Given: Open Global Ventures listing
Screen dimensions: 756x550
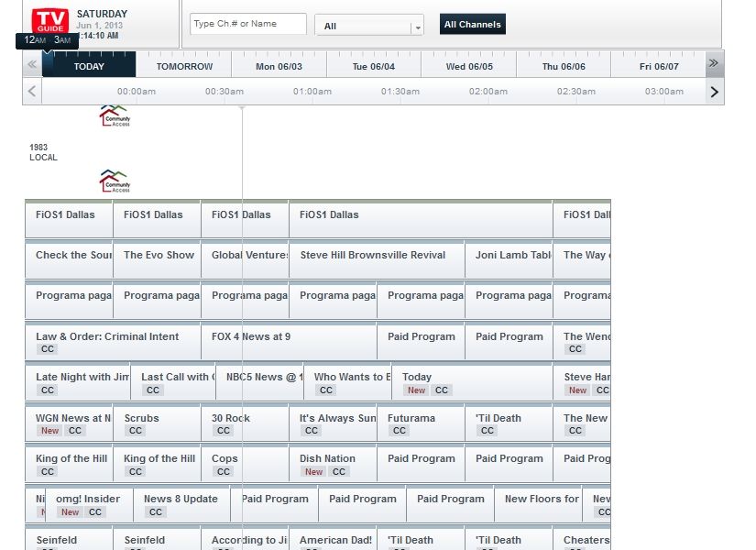Looking at the screenshot, I should [245, 260].
